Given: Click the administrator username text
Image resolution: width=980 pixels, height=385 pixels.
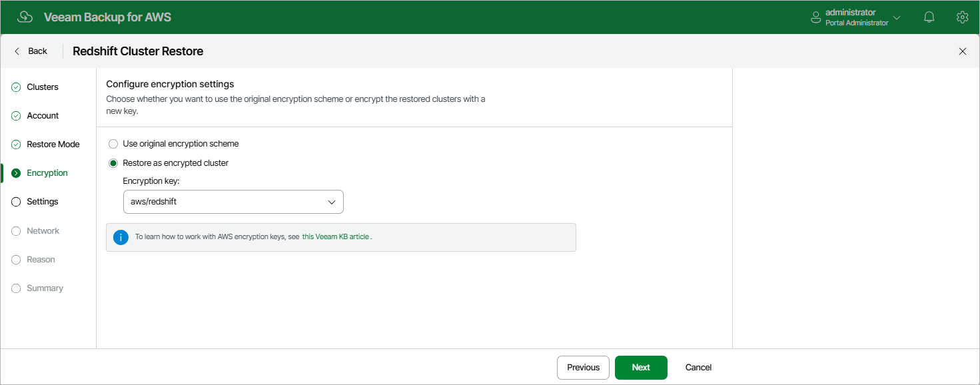Looking at the screenshot, I should click(850, 13).
